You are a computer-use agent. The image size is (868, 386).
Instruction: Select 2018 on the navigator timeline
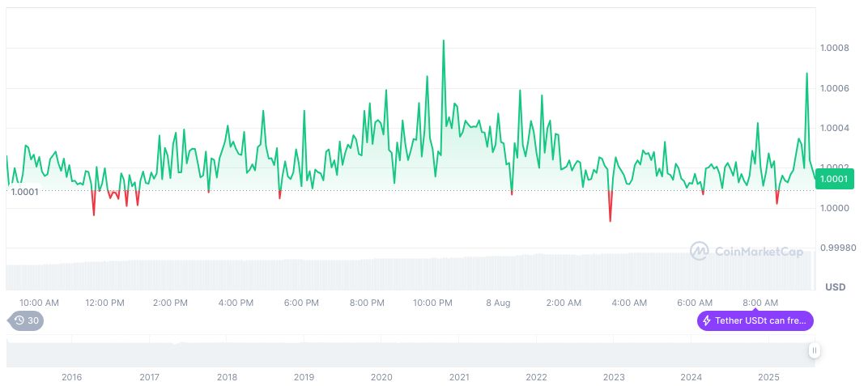227,377
